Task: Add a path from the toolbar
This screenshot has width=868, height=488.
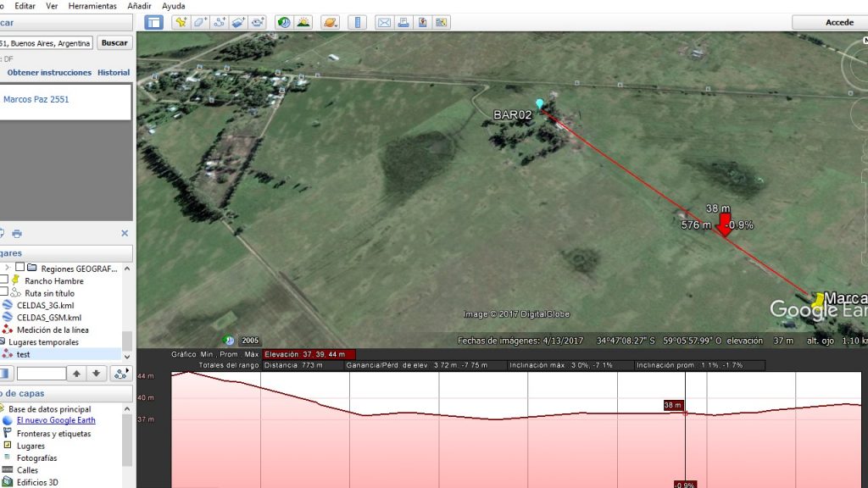Action: [220, 22]
